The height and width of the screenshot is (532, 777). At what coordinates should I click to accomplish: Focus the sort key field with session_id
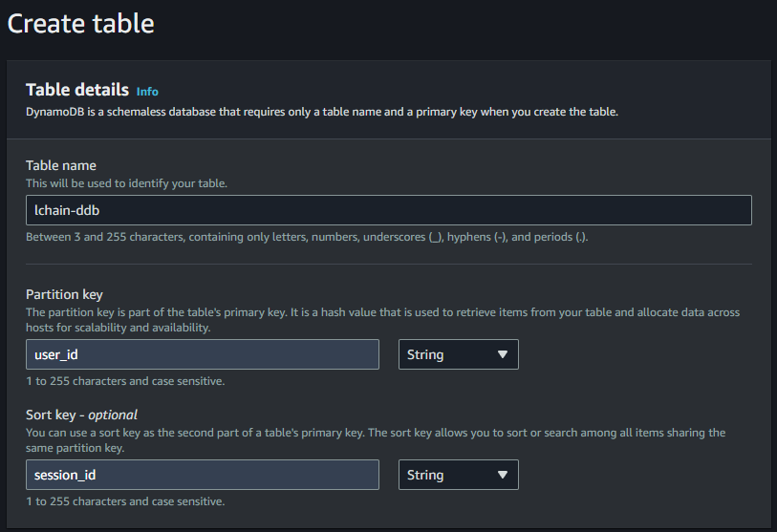(x=203, y=475)
